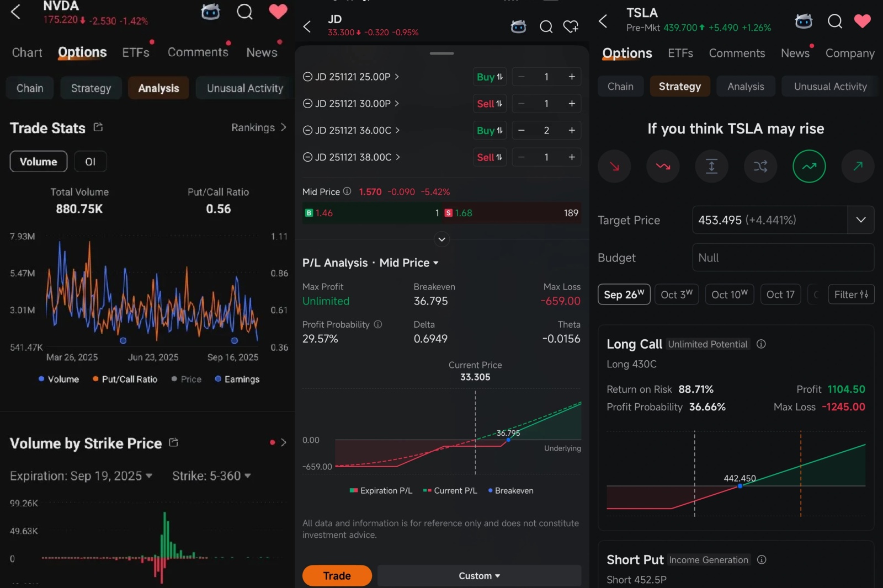Open search from the JD panel

pos(546,26)
